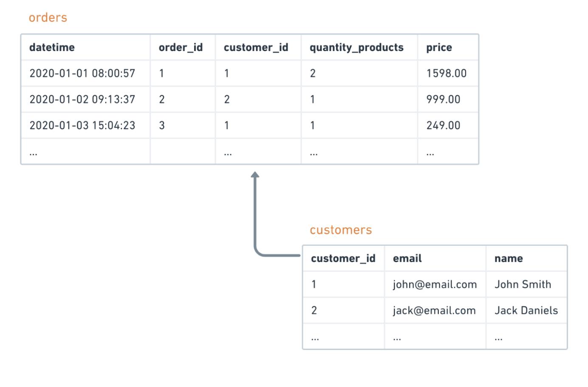The height and width of the screenshot is (387, 588).
Task: Click customer_id header in orders table
Action: pyautogui.click(x=256, y=47)
